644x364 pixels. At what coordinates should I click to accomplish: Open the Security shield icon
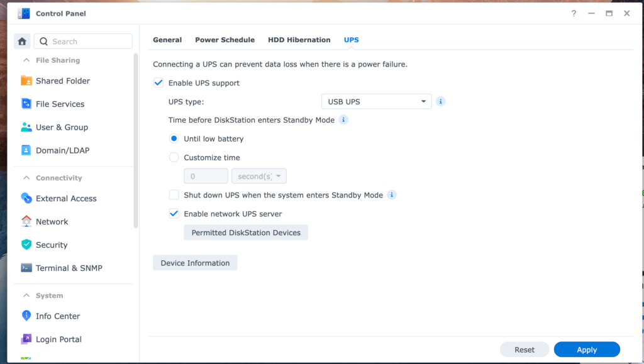tap(26, 245)
